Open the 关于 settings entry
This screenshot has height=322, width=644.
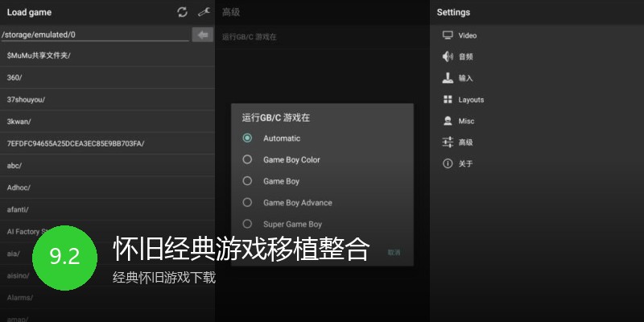(537, 163)
